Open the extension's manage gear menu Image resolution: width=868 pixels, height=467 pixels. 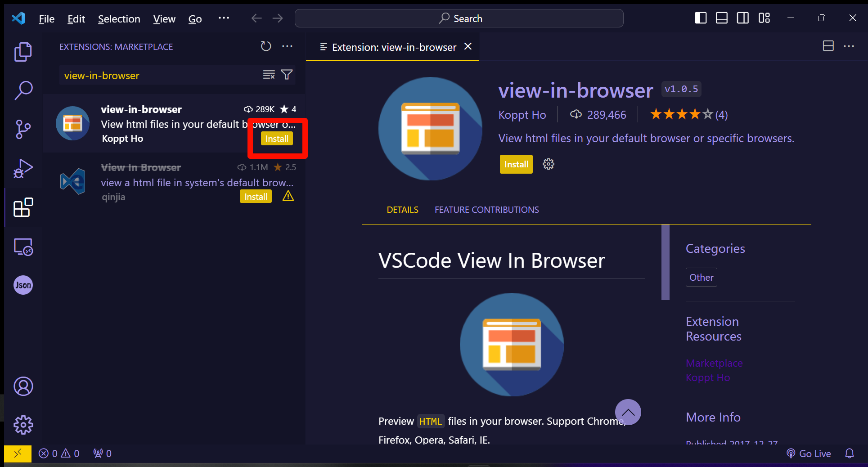(x=548, y=164)
